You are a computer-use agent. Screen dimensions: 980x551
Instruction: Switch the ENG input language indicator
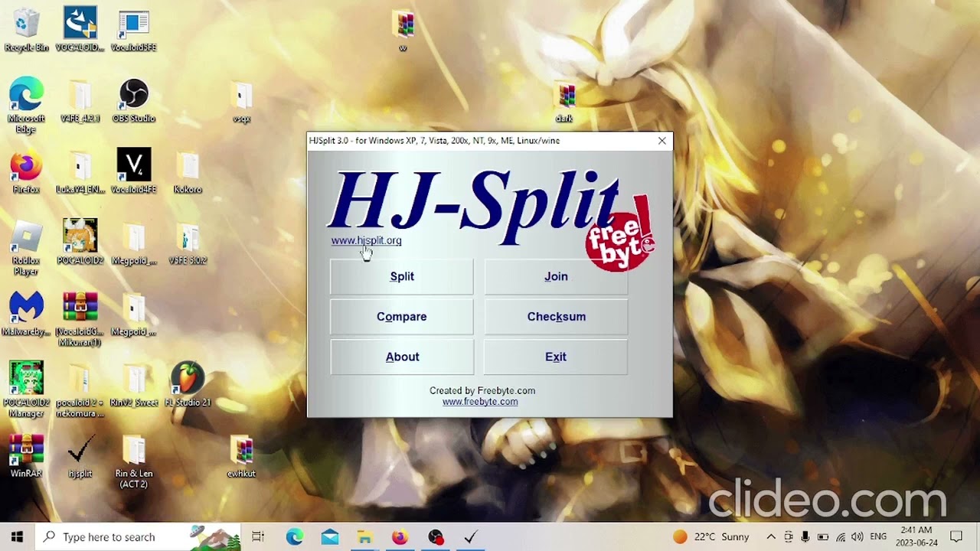tap(879, 537)
